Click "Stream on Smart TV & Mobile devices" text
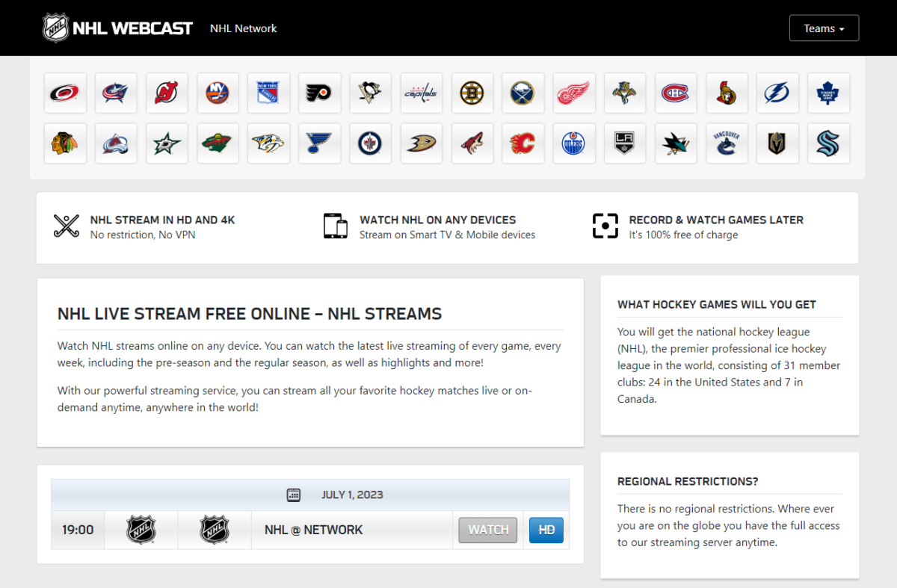 point(448,235)
